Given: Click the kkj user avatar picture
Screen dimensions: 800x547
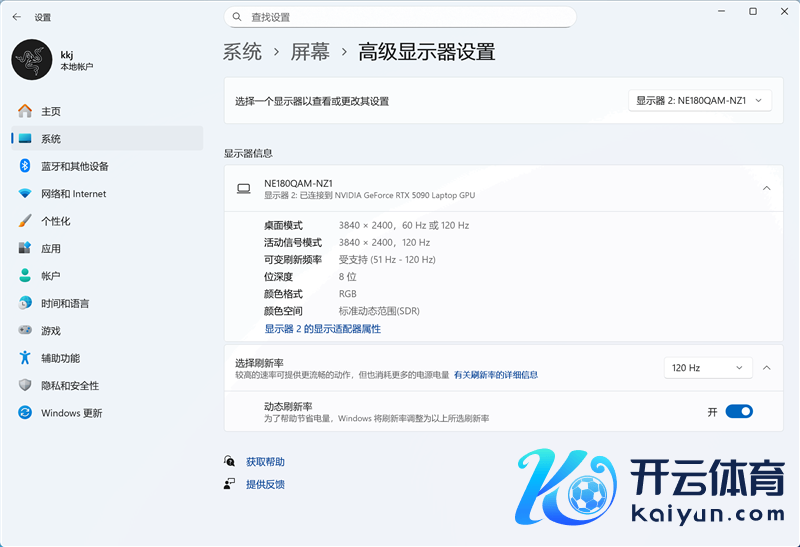Looking at the screenshot, I should pyautogui.click(x=31, y=59).
